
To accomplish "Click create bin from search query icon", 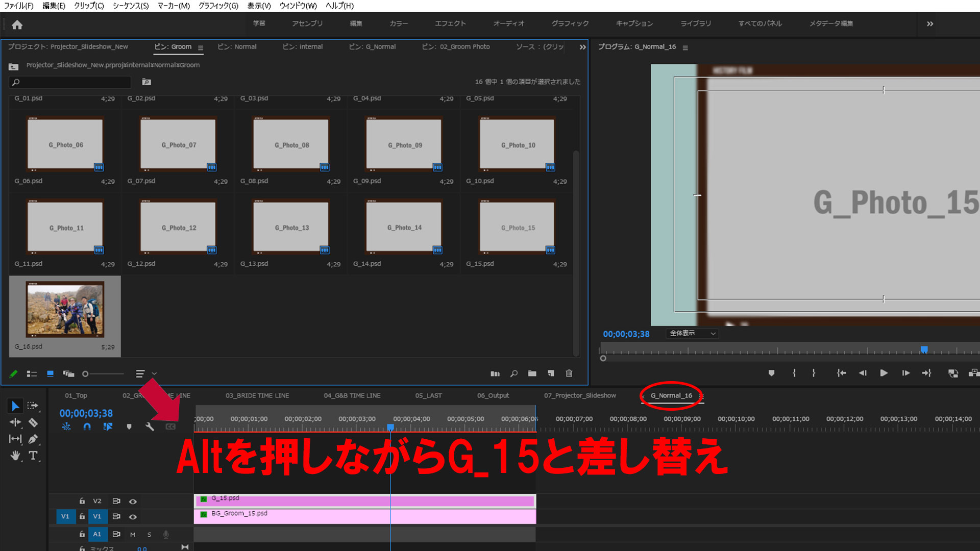I will 146,82.
